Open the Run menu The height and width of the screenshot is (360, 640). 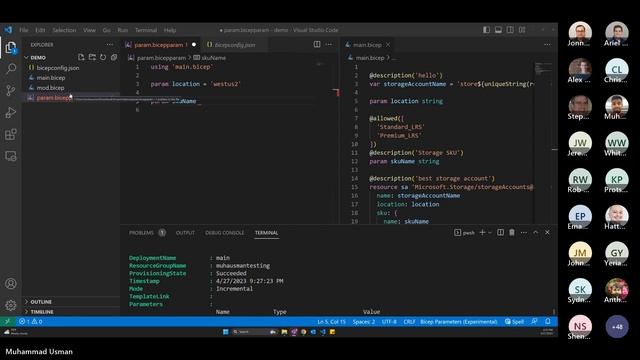click(x=122, y=30)
